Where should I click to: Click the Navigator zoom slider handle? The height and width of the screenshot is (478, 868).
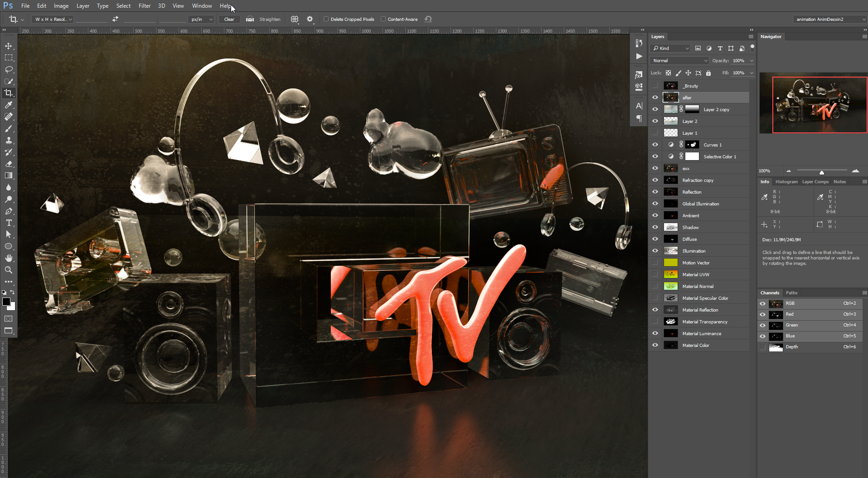coord(821,172)
